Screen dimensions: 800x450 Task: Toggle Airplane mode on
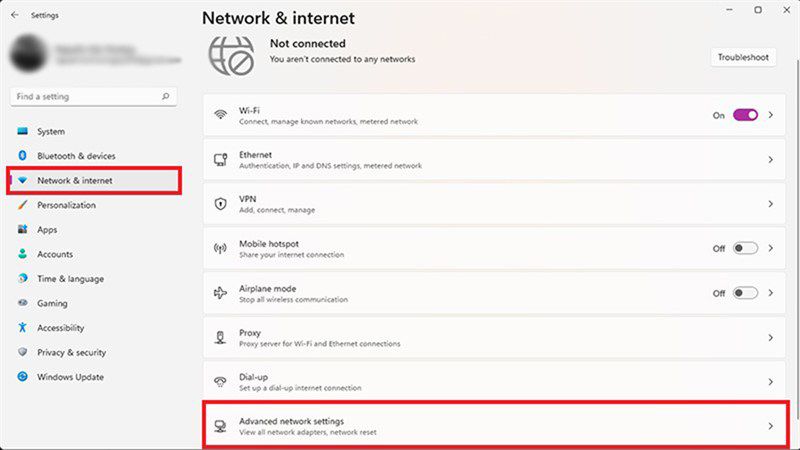745,293
